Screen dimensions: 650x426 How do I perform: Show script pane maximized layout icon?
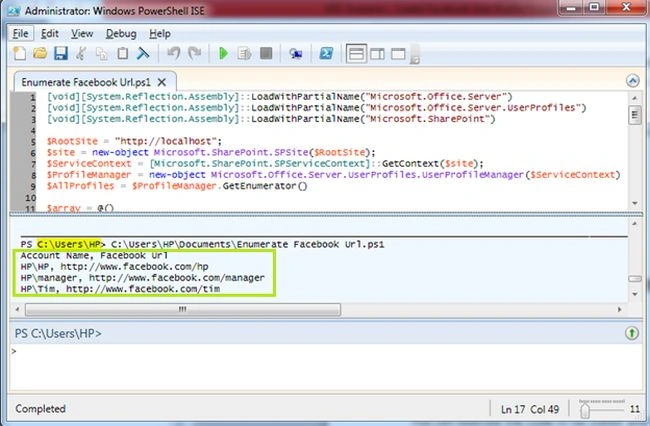(398, 54)
